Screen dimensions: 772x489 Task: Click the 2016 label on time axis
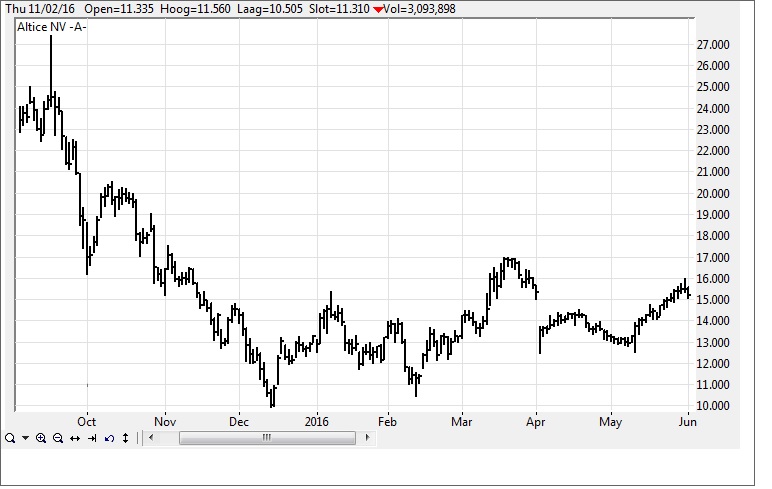point(317,422)
